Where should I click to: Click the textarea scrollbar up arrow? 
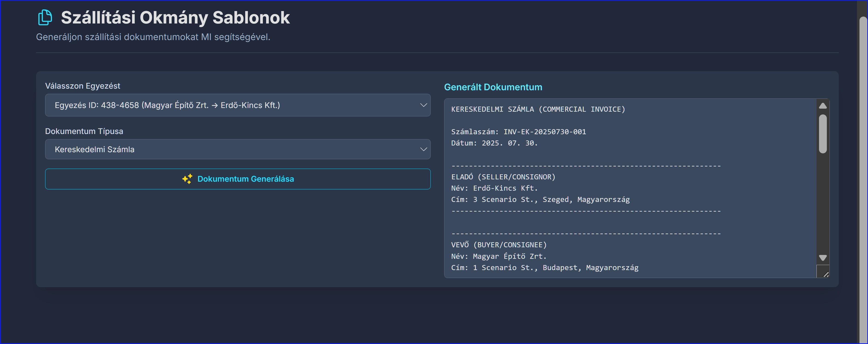pos(822,106)
